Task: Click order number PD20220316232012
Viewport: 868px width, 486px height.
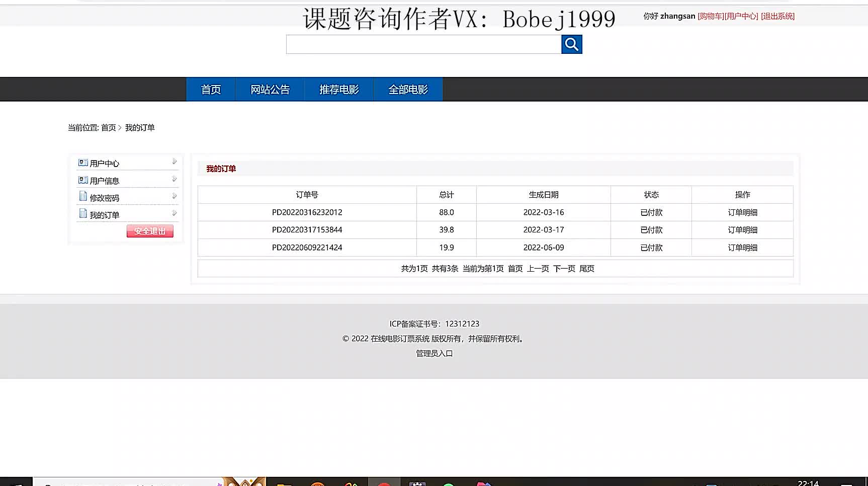Action: click(x=307, y=212)
